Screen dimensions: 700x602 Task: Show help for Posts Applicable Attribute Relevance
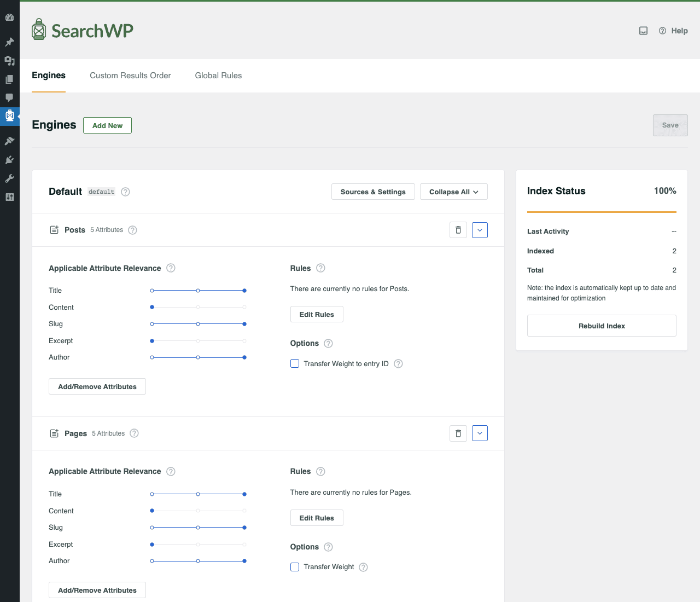(x=171, y=268)
